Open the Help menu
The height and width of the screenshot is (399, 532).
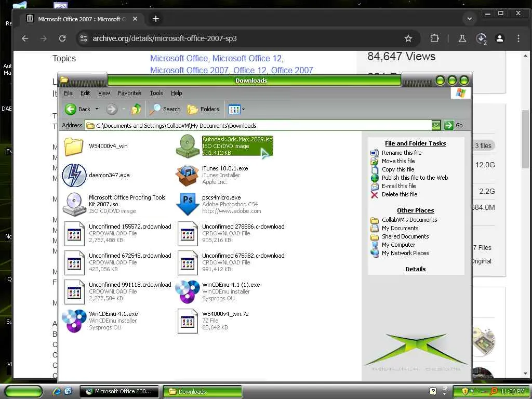coord(177,93)
